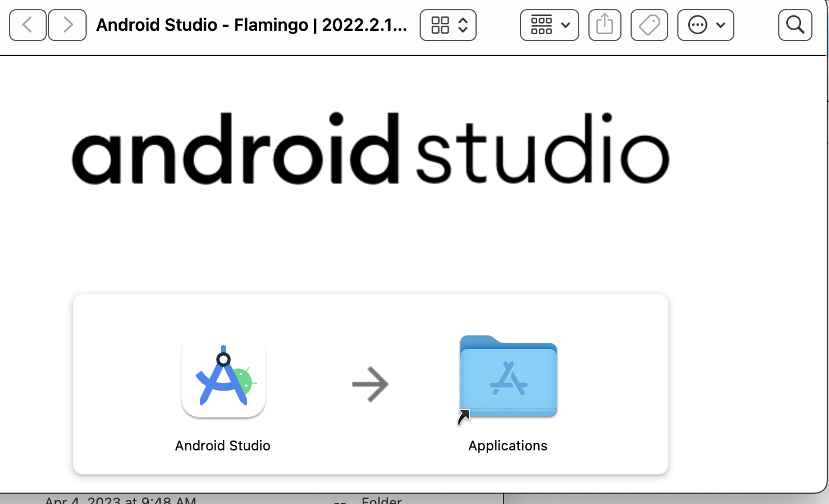Expand the group-by dropdown chevron
Screen dimensions: 829x504
pyautogui.click(x=566, y=25)
